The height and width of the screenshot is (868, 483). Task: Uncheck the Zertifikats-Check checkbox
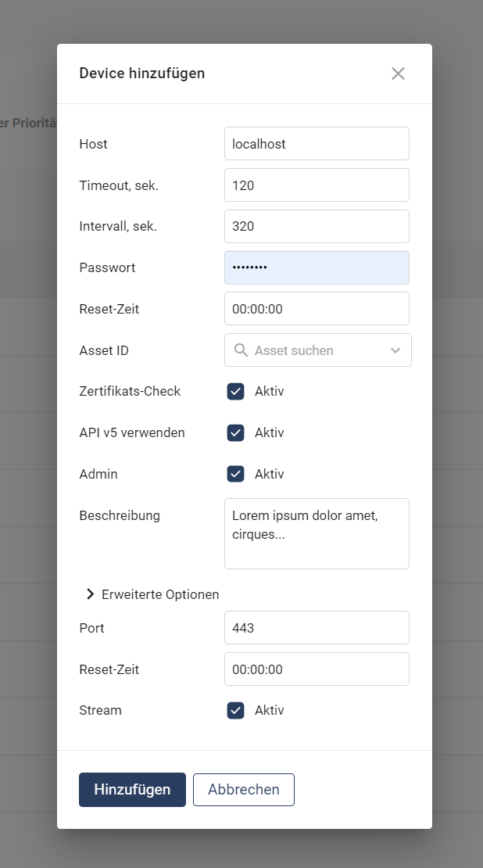pos(236,391)
